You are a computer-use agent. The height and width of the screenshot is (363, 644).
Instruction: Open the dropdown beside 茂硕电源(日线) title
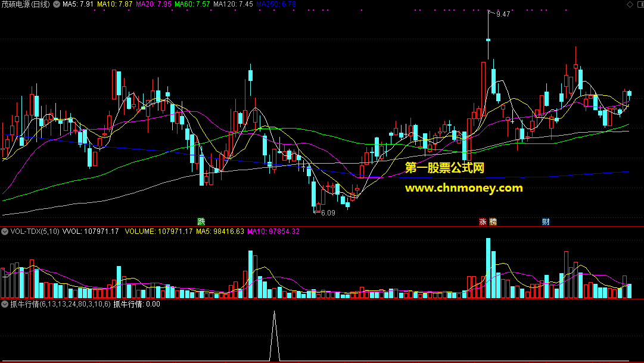click(56, 4)
